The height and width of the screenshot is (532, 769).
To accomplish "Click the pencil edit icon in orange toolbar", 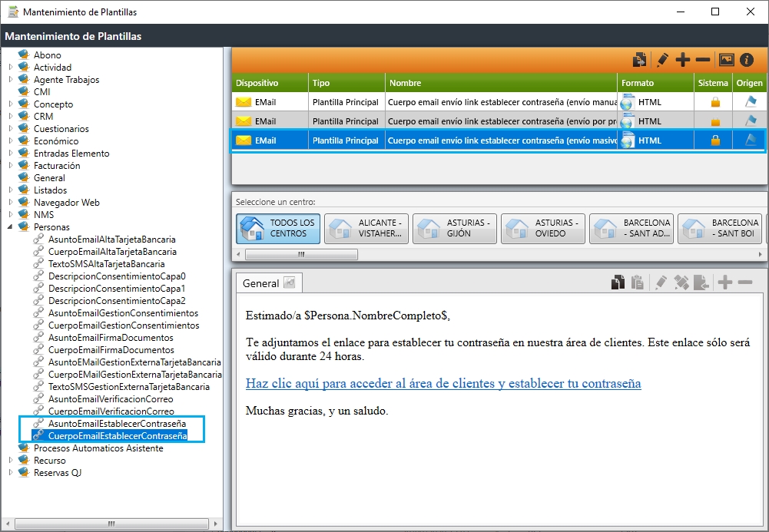I will tap(662, 60).
